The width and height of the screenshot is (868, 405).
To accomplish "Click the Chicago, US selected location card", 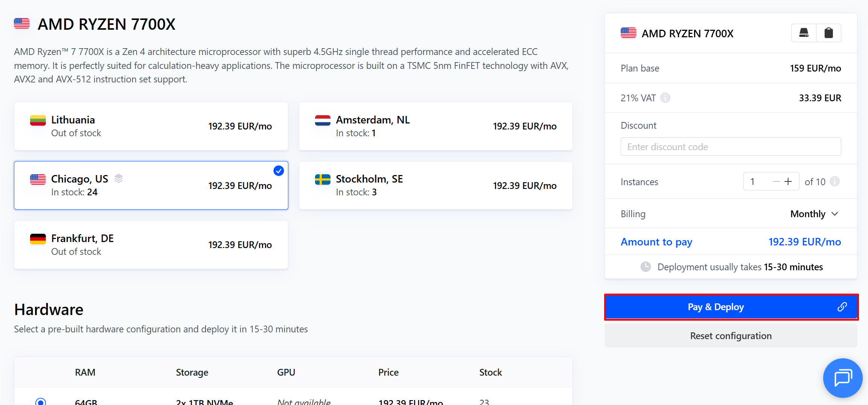I will tap(151, 186).
